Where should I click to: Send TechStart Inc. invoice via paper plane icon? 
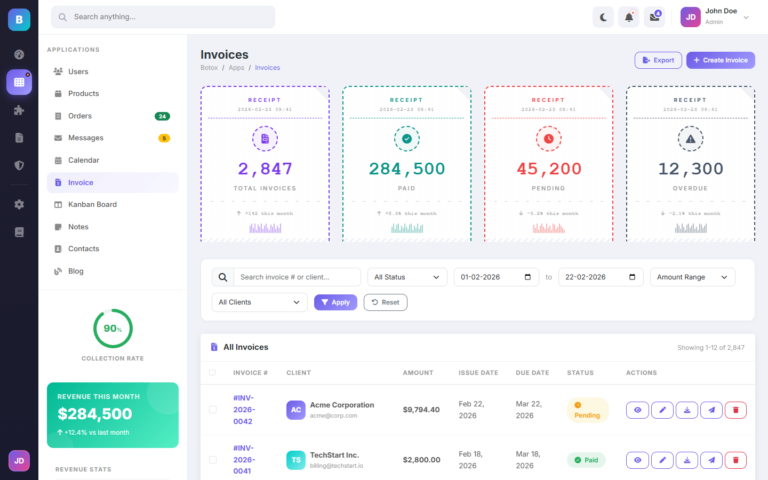[711, 460]
